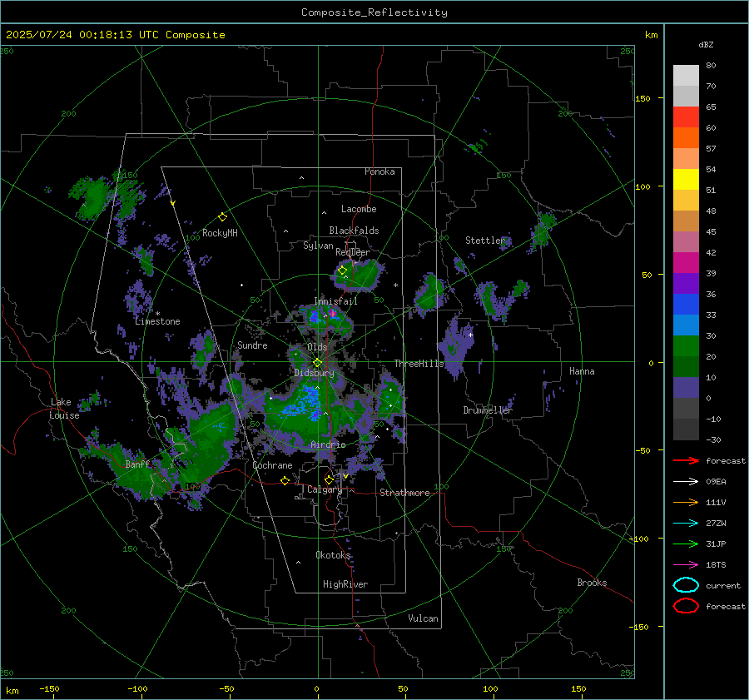Viewport: 749px width, 700px height.
Task: Click the yellow diamond marker above Calgary
Action: [x=329, y=479]
